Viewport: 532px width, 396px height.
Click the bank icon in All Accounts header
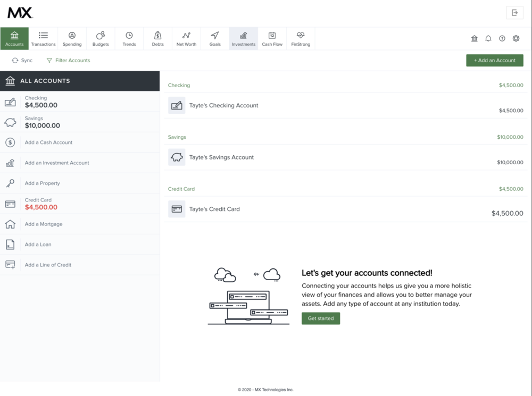click(x=10, y=81)
